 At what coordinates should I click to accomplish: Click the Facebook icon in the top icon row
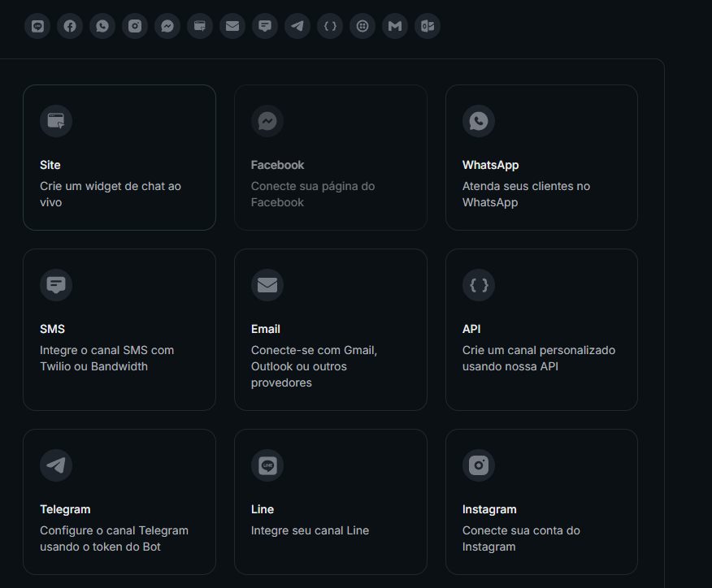click(x=70, y=26)
